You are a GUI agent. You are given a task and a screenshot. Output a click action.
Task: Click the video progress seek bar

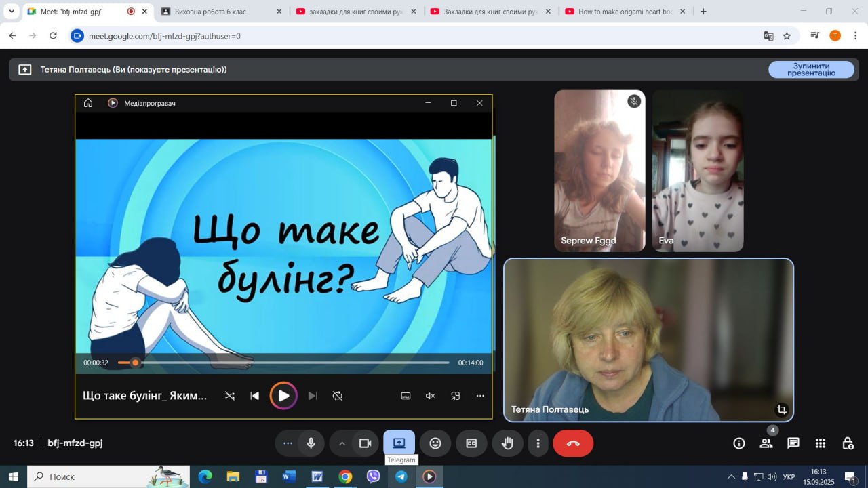[285, 363]
